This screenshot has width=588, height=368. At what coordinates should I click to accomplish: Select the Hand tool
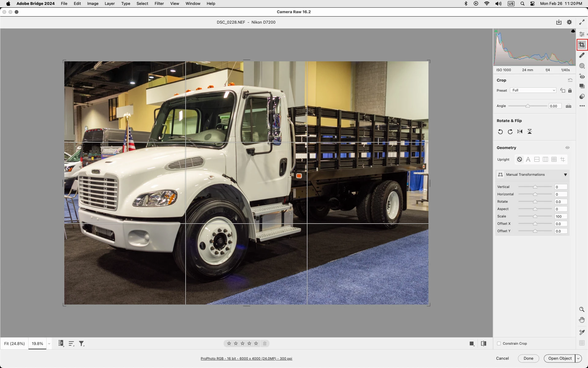pos(582,320)
